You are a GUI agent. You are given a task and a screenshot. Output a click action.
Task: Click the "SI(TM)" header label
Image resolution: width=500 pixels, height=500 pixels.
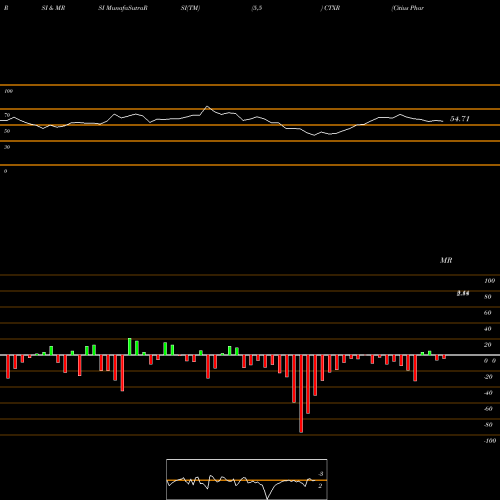tap(190, 8)
